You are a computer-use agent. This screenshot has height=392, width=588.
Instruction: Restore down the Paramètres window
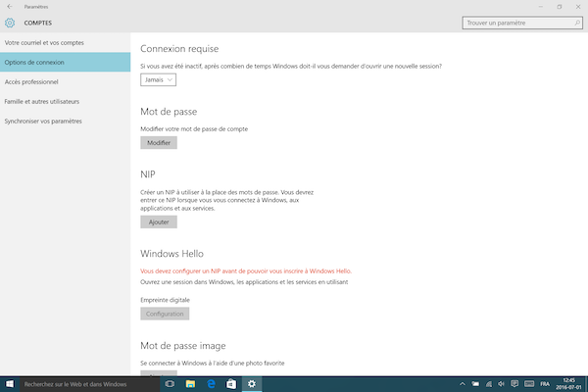click(560, 7)
